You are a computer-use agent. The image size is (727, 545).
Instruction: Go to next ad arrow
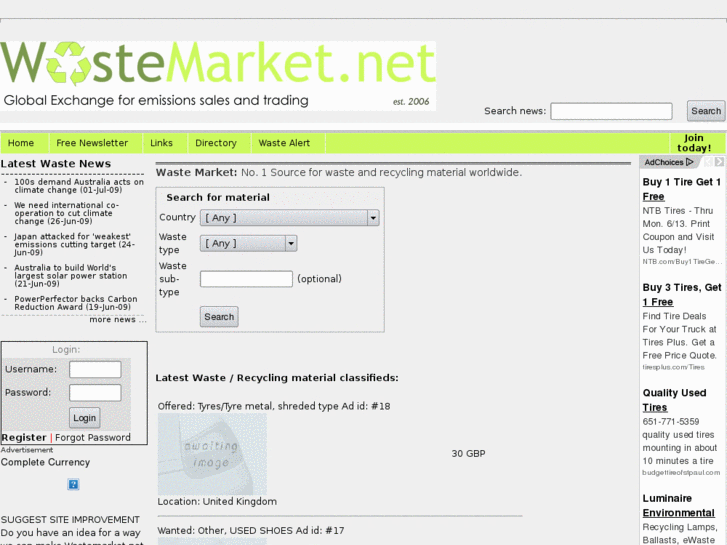[719, 162]
